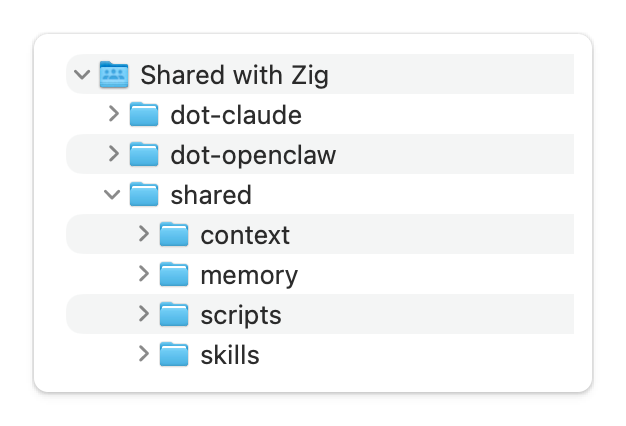Screen dimensions: 626x426
Task: Expand the context folder
Action: click(143, 235)
